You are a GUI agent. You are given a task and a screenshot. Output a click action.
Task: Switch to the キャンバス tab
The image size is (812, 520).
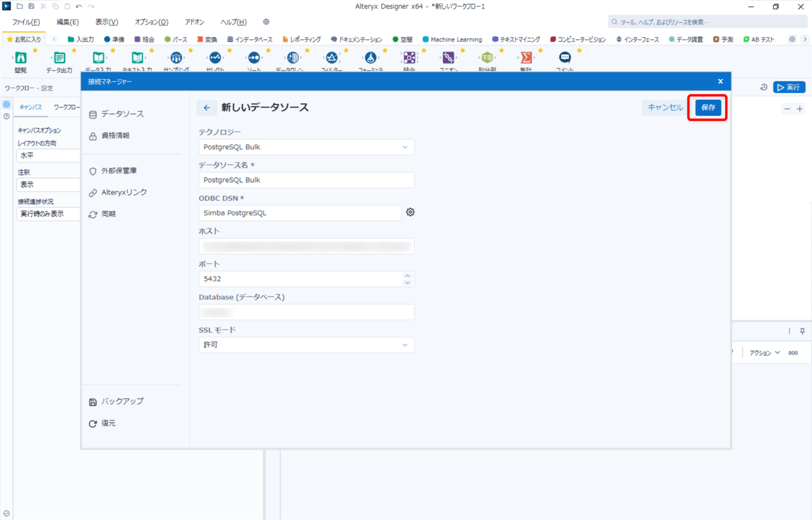click(x=31, y=107)
